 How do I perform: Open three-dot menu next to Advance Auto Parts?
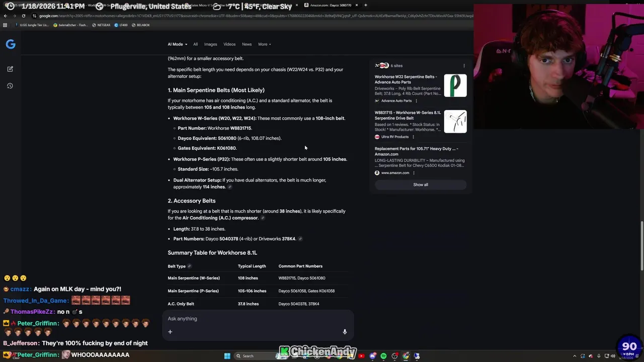[416, 101]
